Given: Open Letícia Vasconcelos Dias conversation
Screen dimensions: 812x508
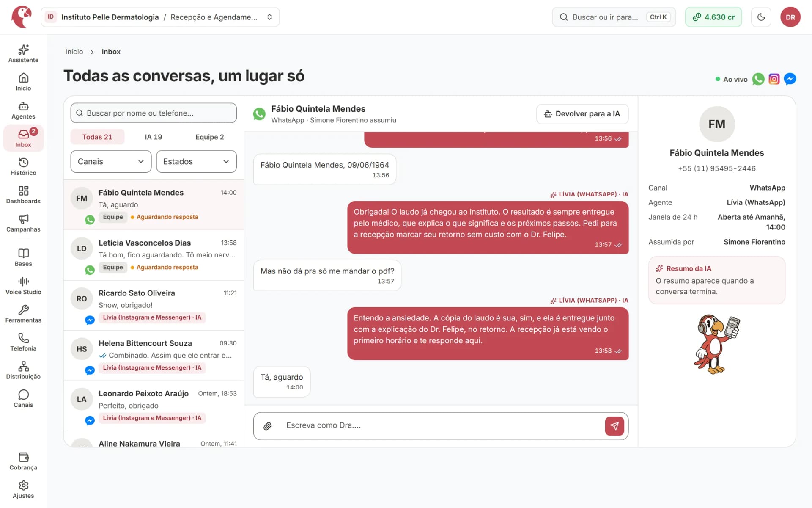Looking at the screenshot, I should (x=154, y=255).
